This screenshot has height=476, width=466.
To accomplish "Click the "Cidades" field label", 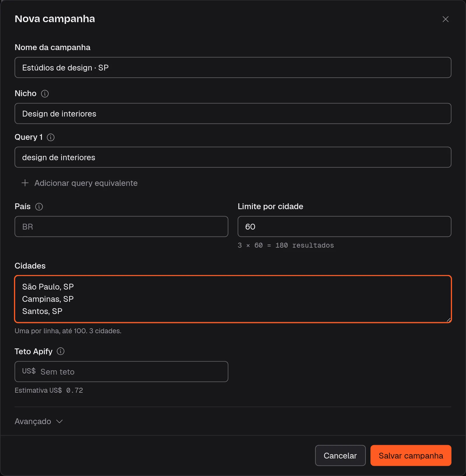I will click(x=30, y=266).
